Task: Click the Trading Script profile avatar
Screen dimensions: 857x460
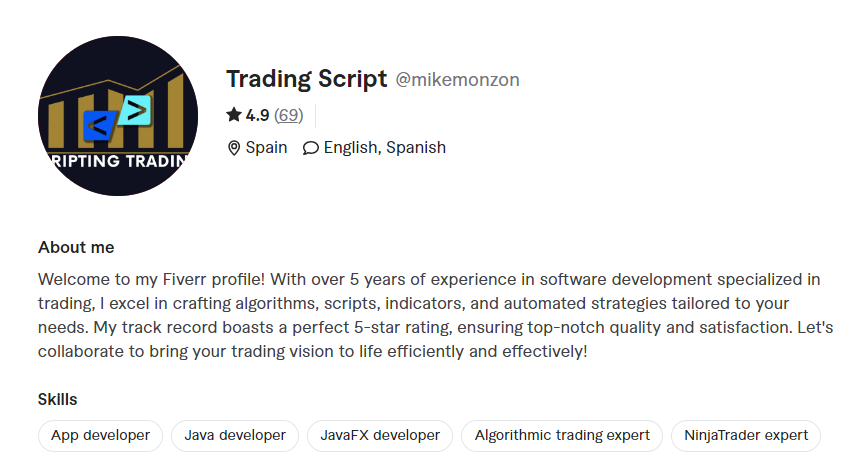Action: click(118, 116)
